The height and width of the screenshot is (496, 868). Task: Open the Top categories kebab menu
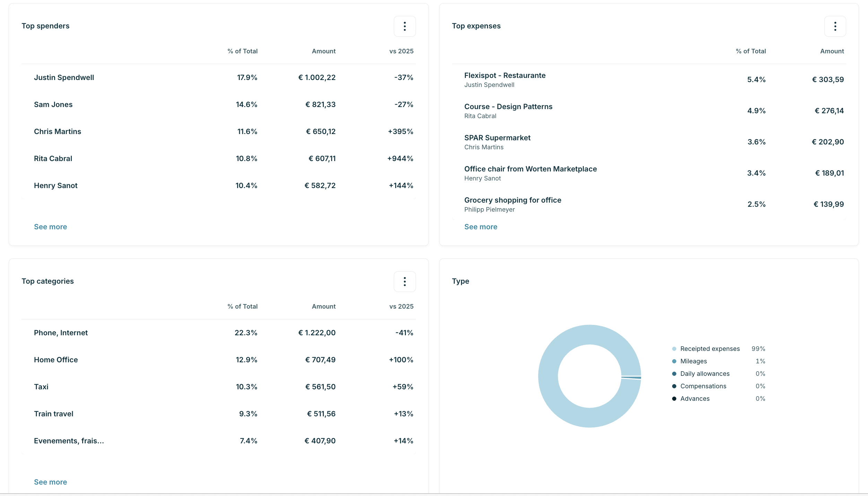coord(405,282)
